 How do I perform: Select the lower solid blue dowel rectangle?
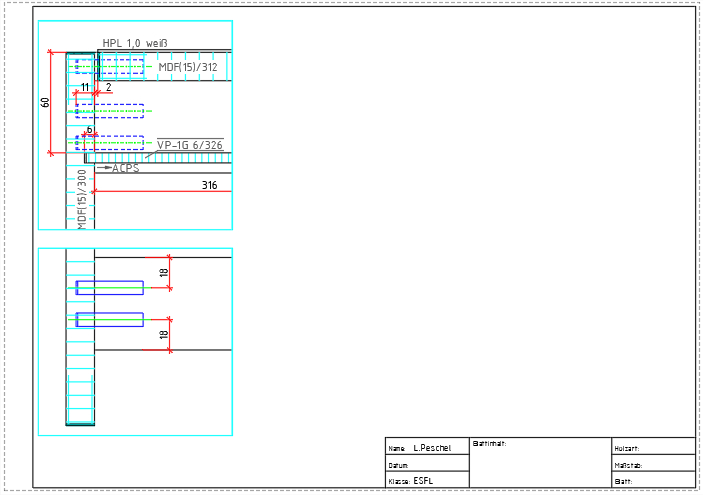(x=109, y=320)
